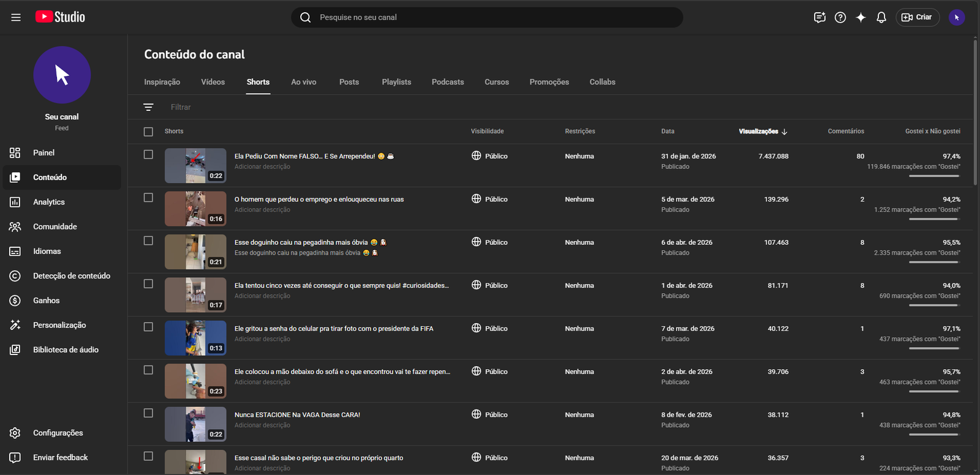Select checkbox for 'Ela Pediu Com Nome FALSO' short
Image resolution: width=980 pixels, height=475 pixels.
[x=148, y=155]
